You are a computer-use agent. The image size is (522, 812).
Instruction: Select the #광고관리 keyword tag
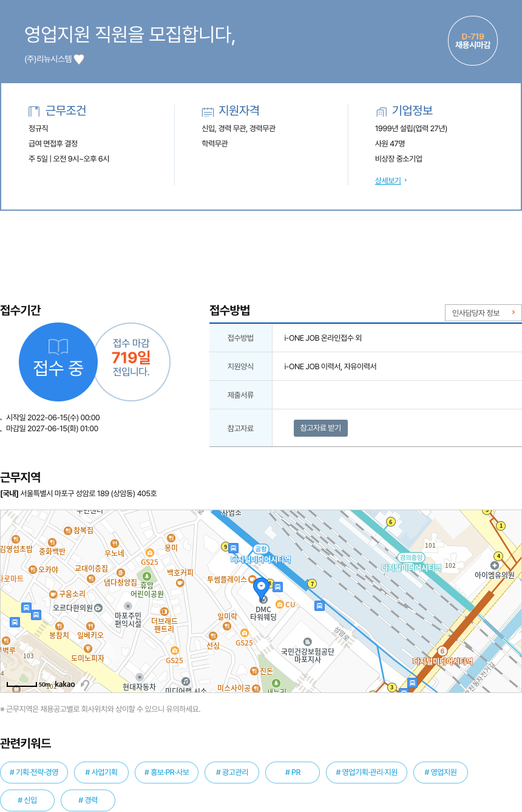pos(232,773)
